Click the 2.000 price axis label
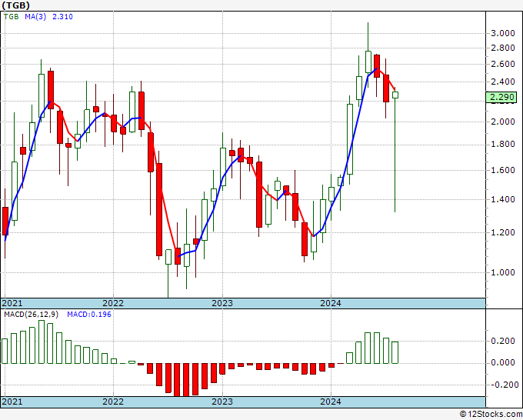 tap(503, 122)
